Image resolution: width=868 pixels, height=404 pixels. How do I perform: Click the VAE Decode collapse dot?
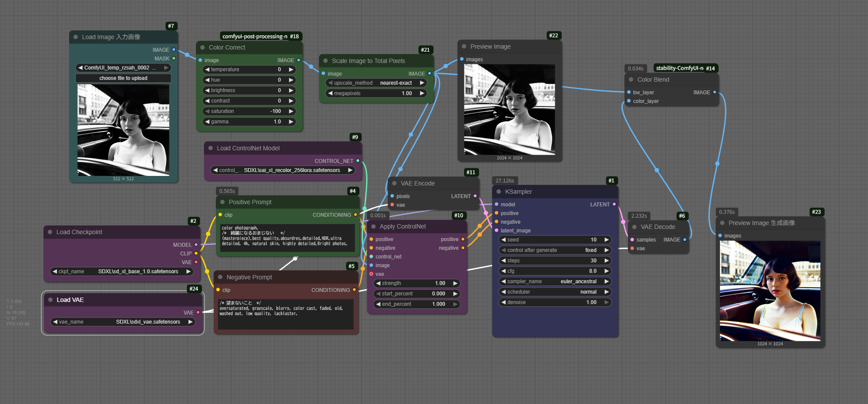click(634, 227)
